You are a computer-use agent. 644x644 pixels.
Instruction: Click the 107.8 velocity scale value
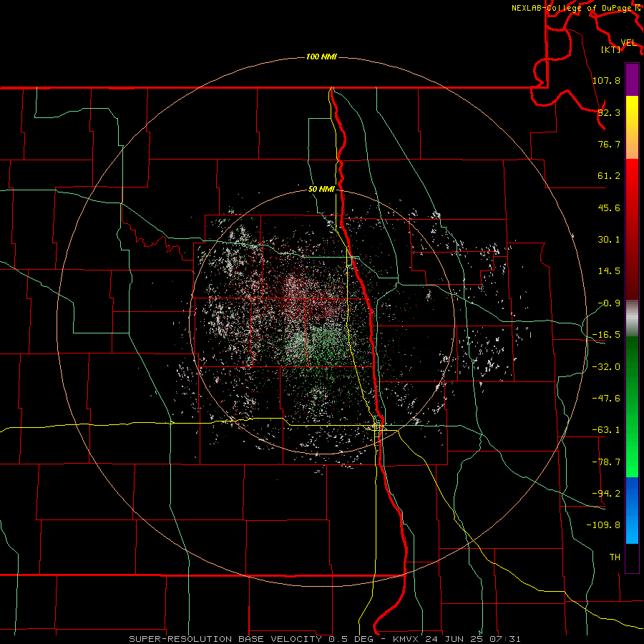tap(606, 80)
